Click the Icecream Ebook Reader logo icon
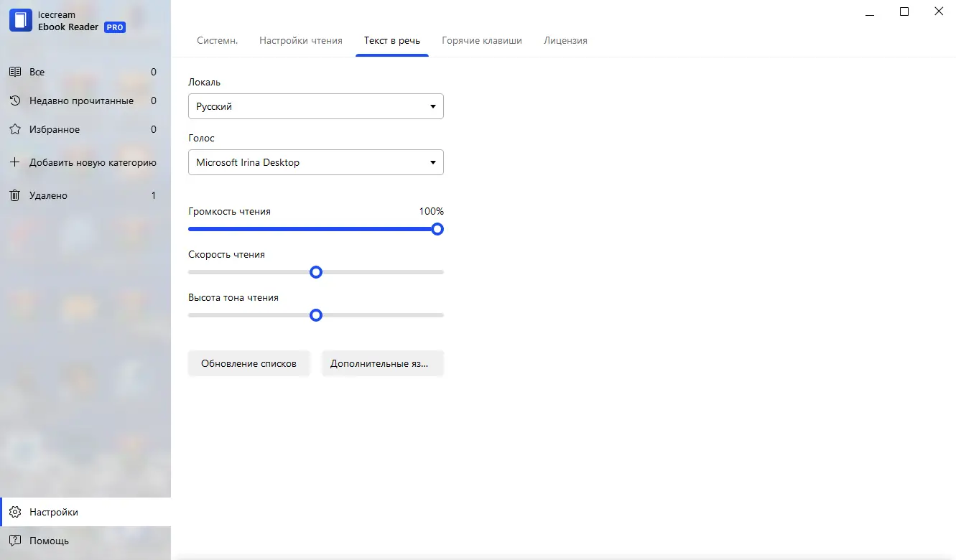 [21, 21]
